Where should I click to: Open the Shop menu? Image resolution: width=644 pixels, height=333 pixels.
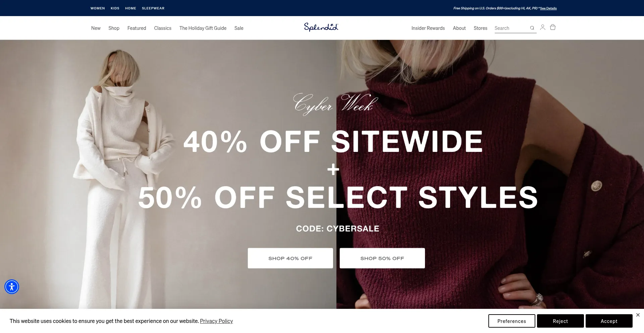[x=114, y=28]
